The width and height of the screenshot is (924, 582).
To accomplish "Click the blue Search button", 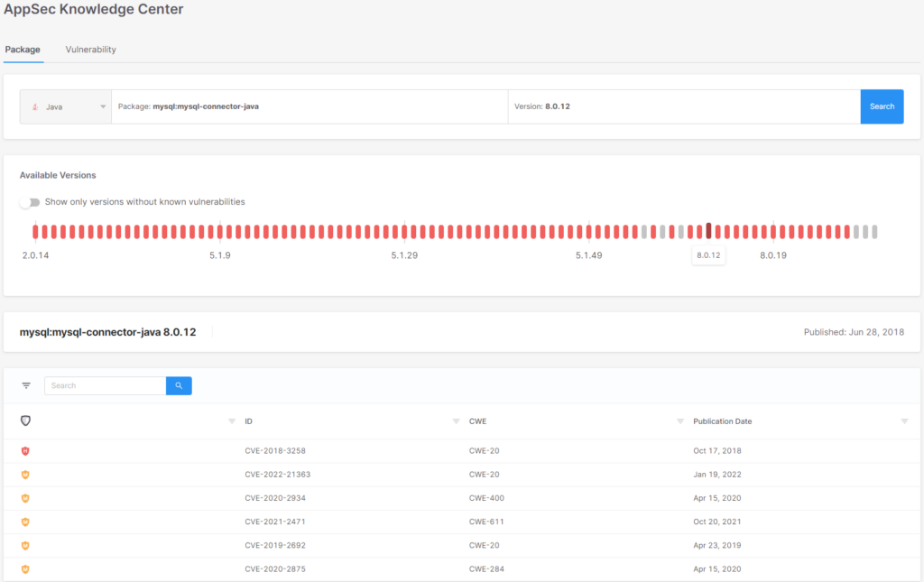I will tap(882, 106).
